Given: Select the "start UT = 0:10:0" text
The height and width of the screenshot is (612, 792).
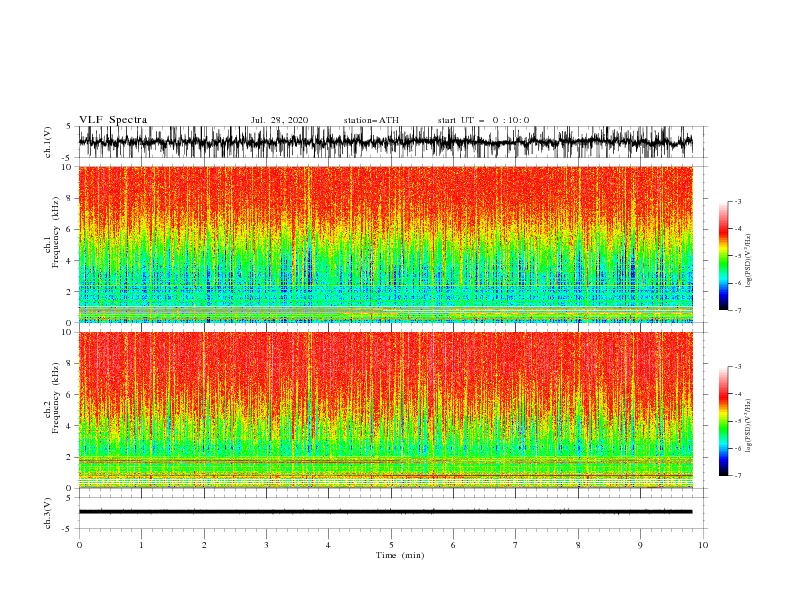Looking at the screenshot, I should (483, 120).
